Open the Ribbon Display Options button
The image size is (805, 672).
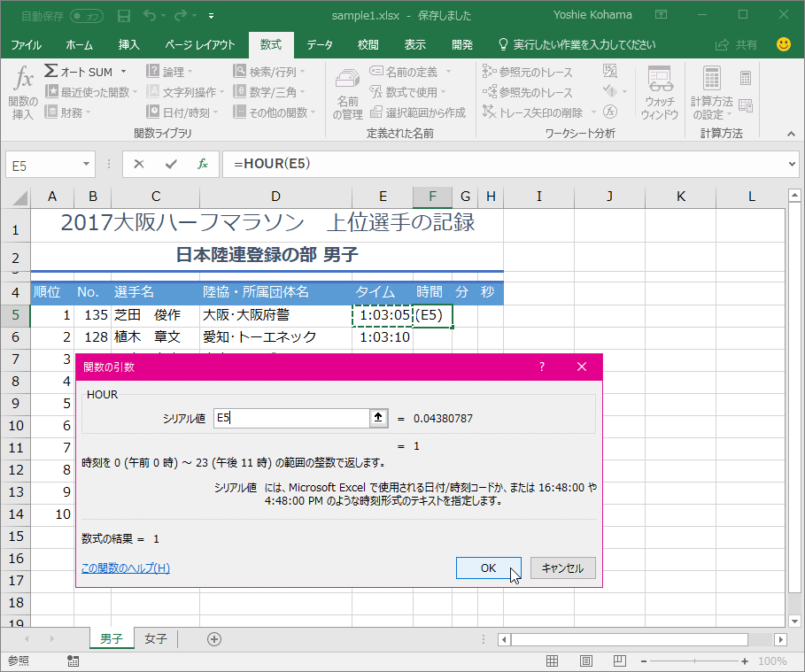pyautogui.click(x=662, y=14)
